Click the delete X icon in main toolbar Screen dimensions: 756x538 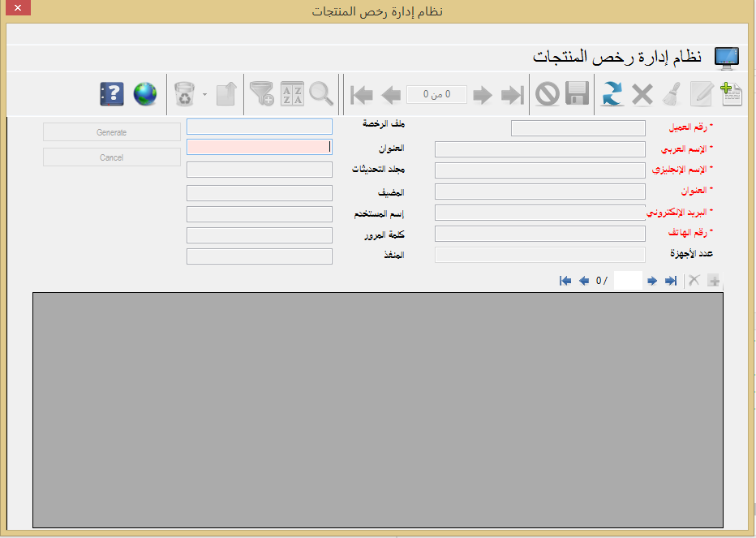642,94
